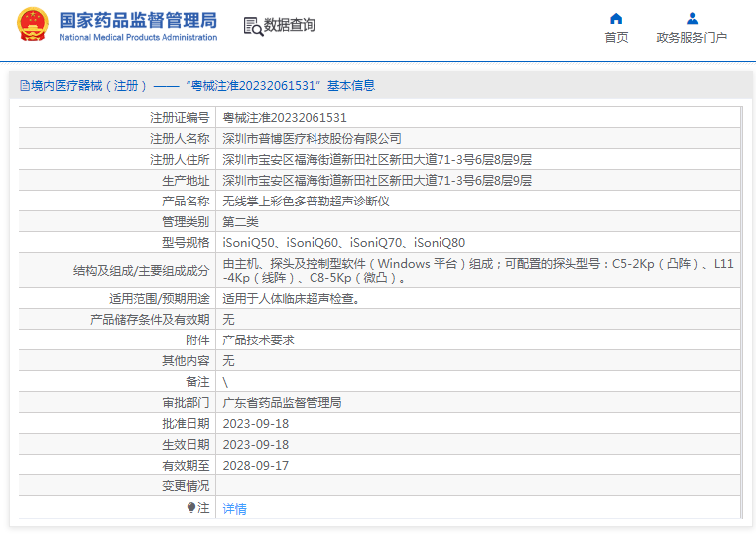
Task: Click the registrant name 深圳市普博医疗科技股份有限公司
Action: pyautogui.click(x=312, y=138)
